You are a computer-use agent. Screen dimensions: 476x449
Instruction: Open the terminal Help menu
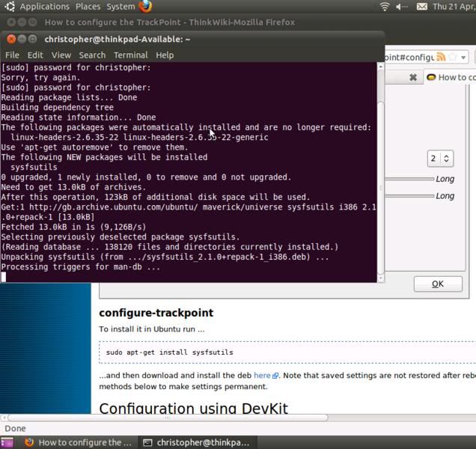tap(165, 55)
